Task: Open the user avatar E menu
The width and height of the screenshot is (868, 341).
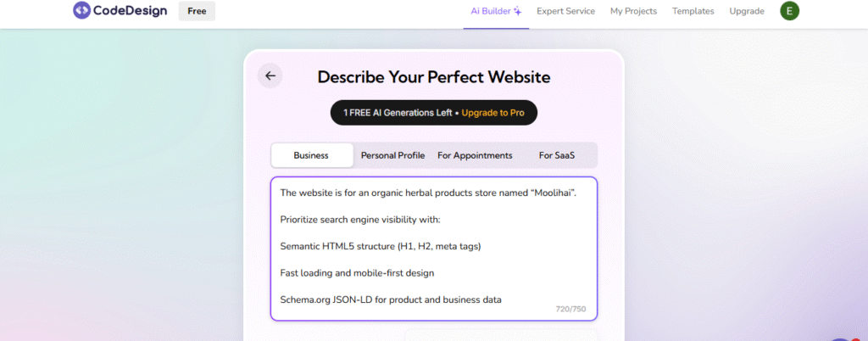Action: [789, 11]
